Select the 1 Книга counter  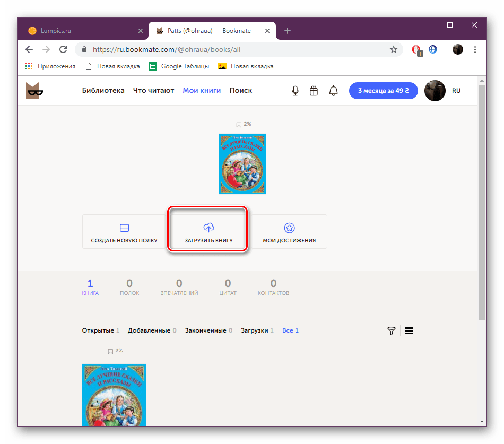(x=90, y=287)
